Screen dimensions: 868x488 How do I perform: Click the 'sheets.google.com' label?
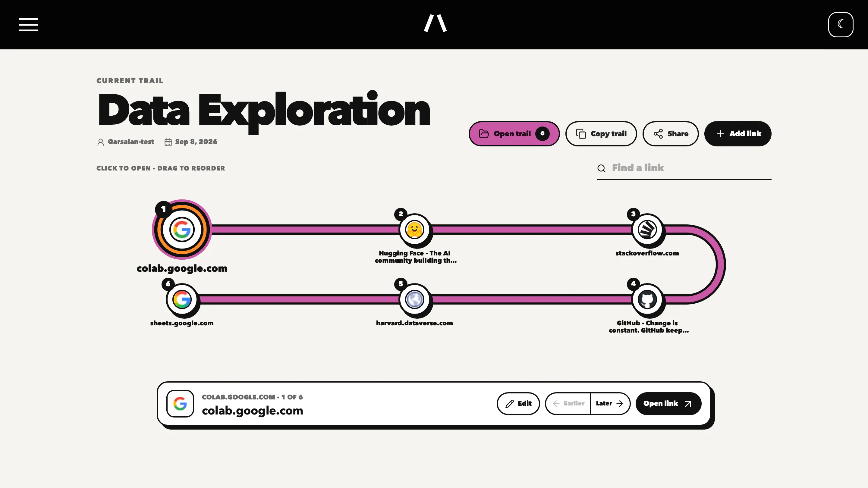point(182,323)
